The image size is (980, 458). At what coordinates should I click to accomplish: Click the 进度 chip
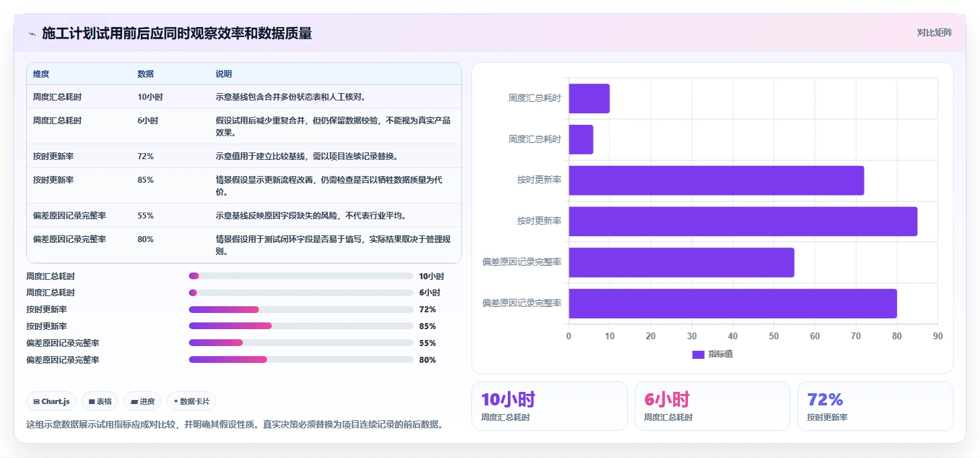pyautogui.click(x=142, y=401)
